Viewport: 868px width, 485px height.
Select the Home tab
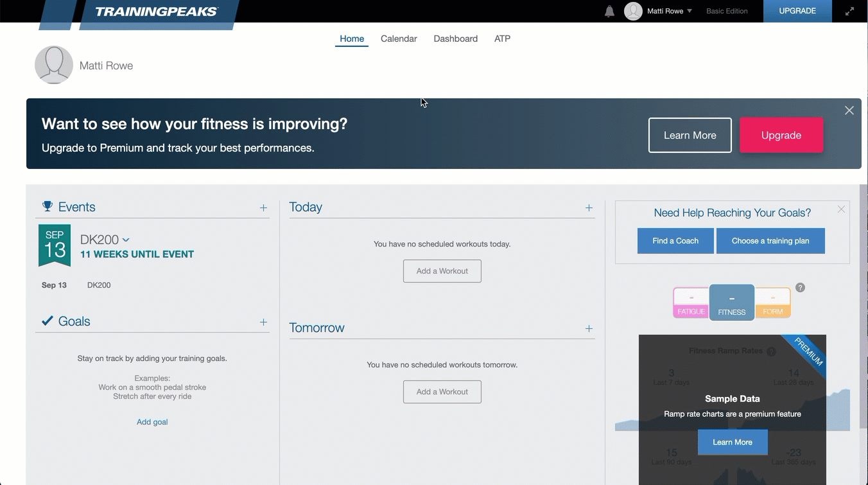[352, 39]
